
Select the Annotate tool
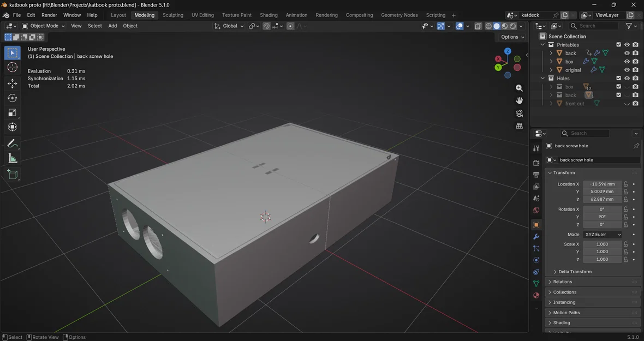(13, 143)
